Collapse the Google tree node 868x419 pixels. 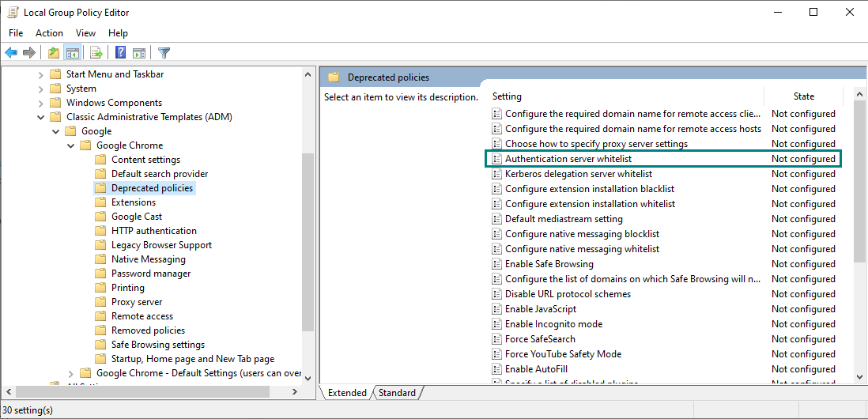[x=55, y=131]
